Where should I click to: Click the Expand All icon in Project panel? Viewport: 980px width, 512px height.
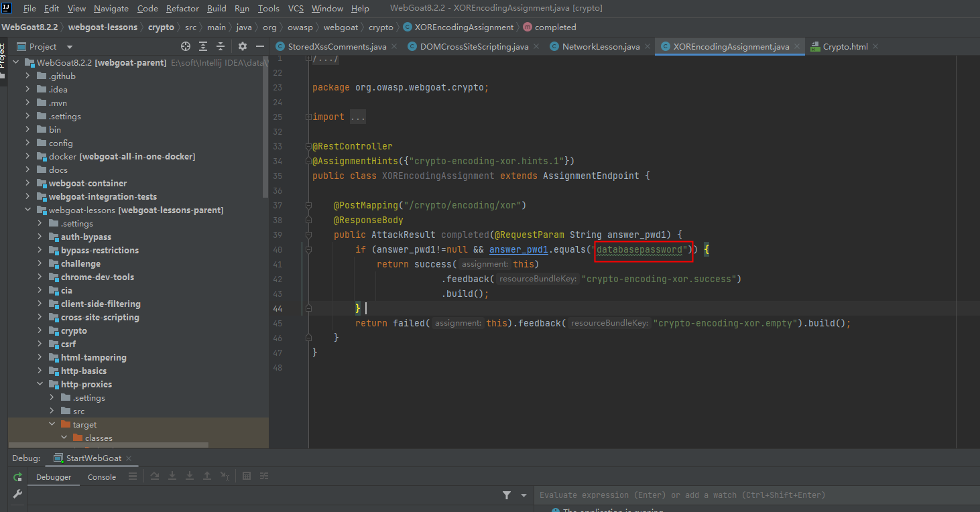pyautogui.click(x=203, y=46)
